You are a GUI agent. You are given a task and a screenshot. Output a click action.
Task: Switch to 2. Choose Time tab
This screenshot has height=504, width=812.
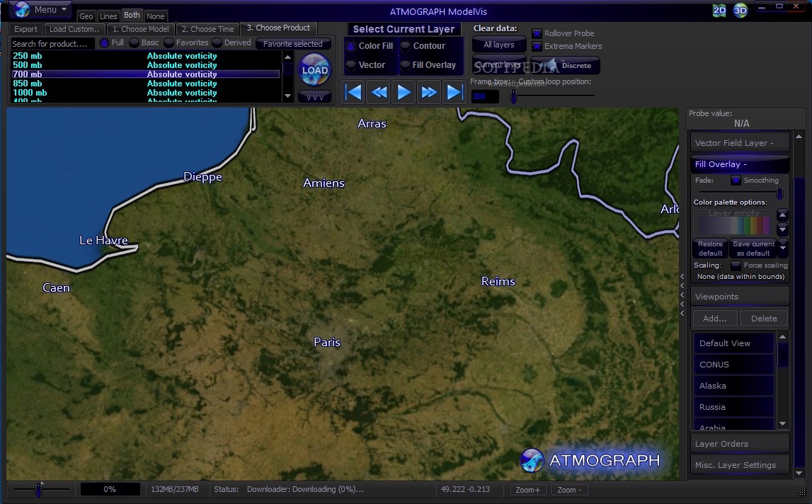click(207, 29)
